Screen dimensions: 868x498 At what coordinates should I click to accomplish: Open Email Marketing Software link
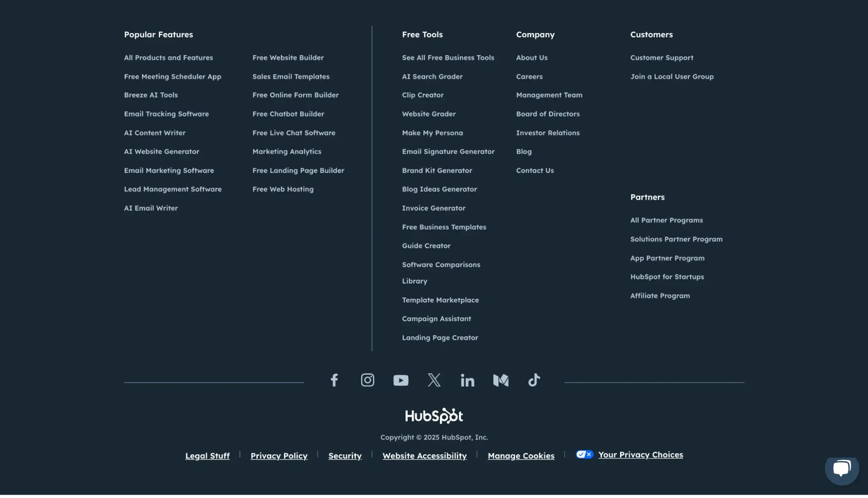click(x=169, y=171)
